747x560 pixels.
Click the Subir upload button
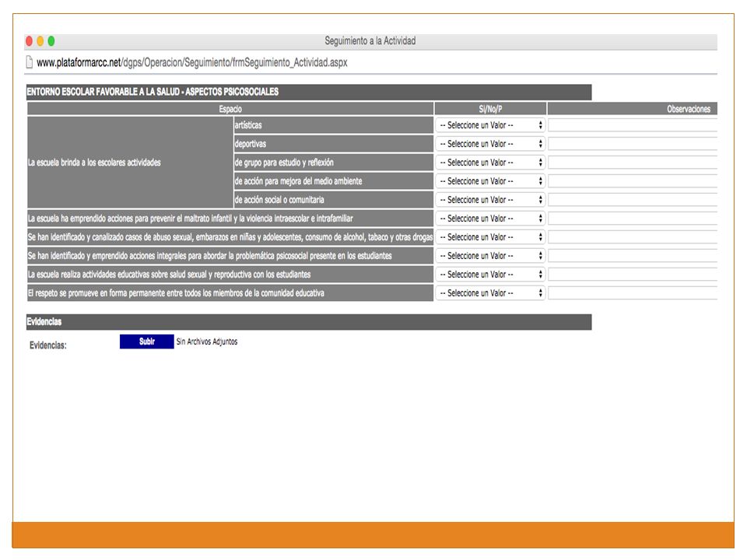coord(147,341)
